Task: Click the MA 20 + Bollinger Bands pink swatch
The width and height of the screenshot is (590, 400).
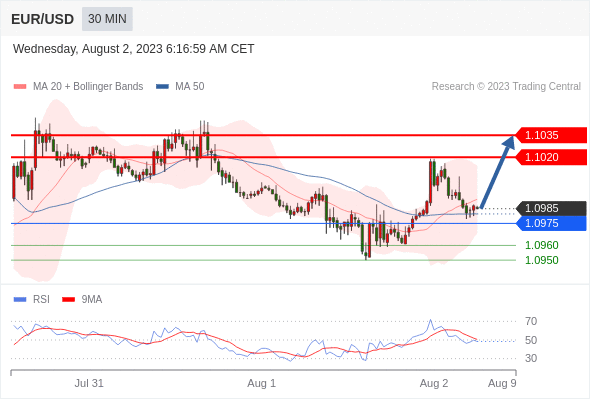Action: tap(20, 87)
